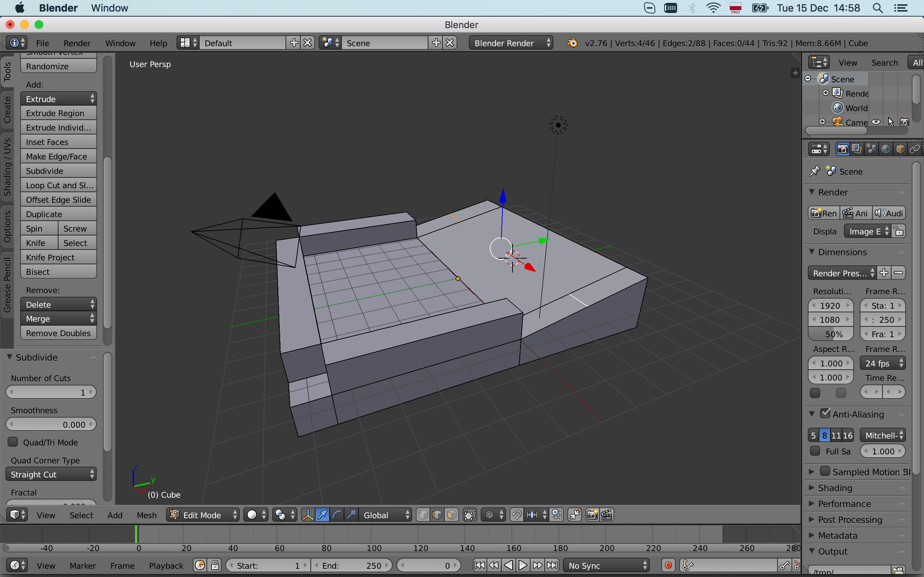
Task: Click the Object properties cube icon
Action: [x=900, y=149]
